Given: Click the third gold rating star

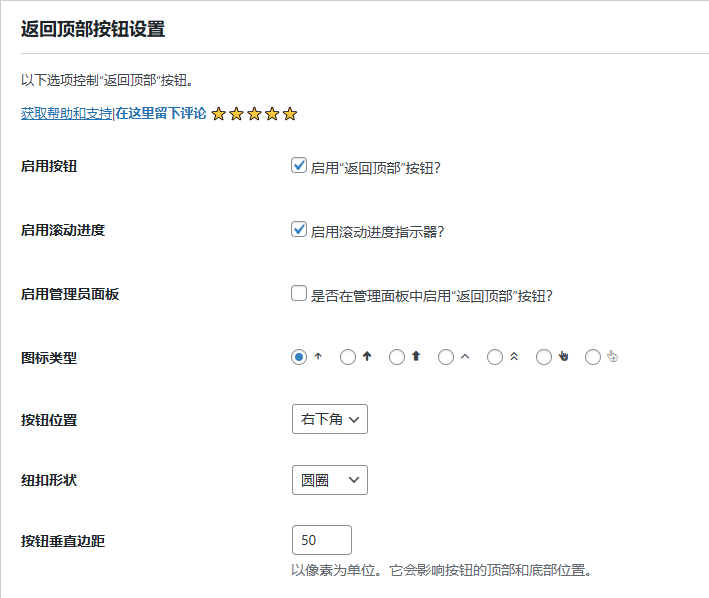Looking at the screenshot, I should pyautogui.click(x=254, y=114).
